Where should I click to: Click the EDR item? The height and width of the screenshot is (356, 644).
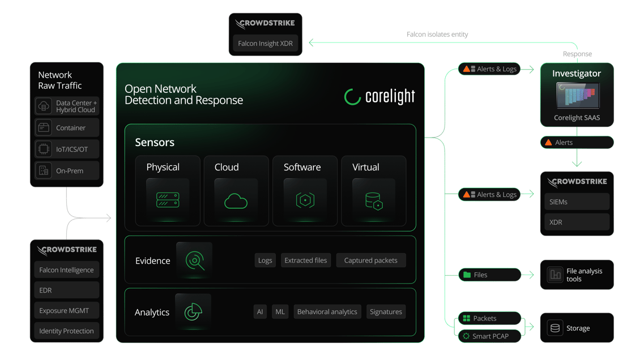[66, 290]
